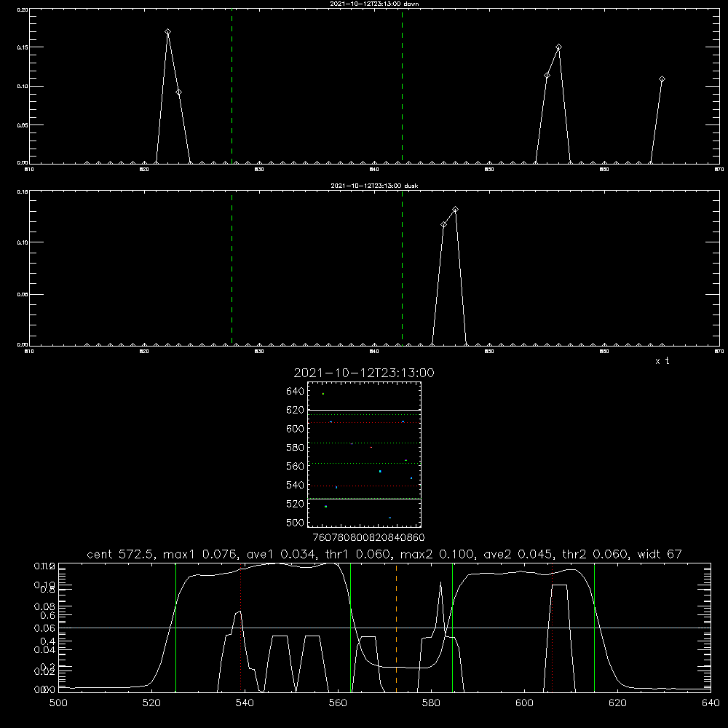
Task: Click the '560' x-axis label of bottom plot
Action: click(338, 703)
